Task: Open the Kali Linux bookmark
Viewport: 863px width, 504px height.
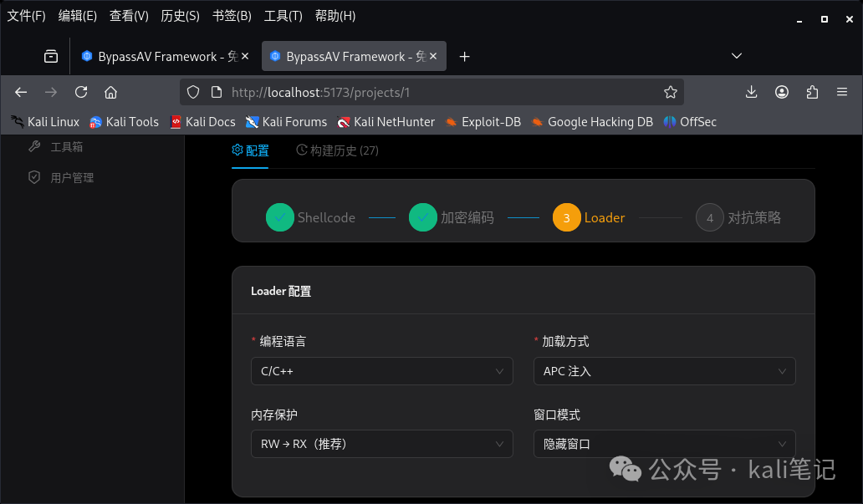Action: pos(45,121)
